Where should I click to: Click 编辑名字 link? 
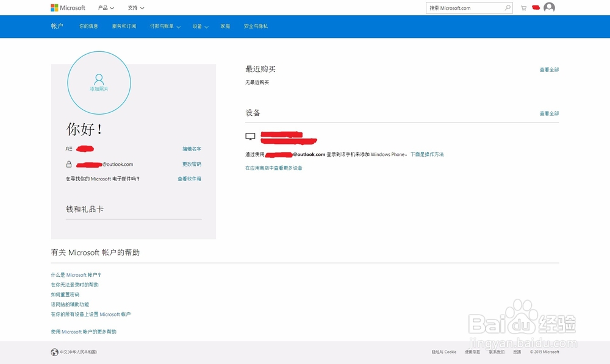[192, 149]
